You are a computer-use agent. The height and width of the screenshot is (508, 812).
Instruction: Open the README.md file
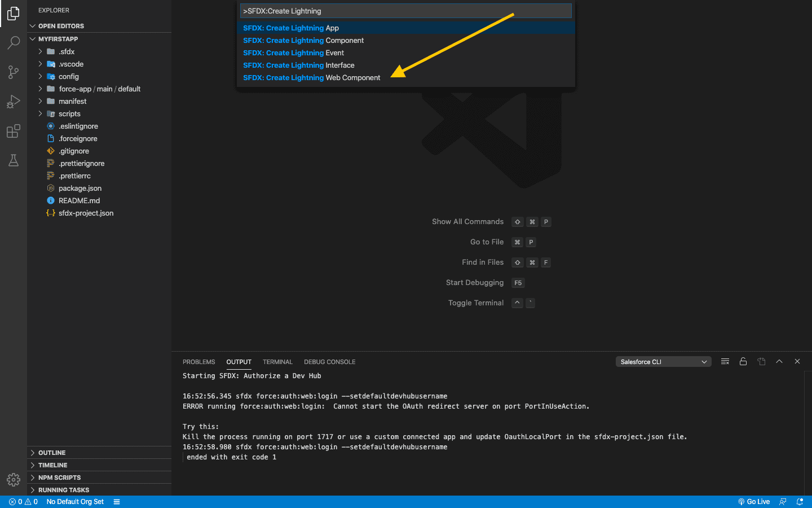pyautogui.click(x=99, y=200)
